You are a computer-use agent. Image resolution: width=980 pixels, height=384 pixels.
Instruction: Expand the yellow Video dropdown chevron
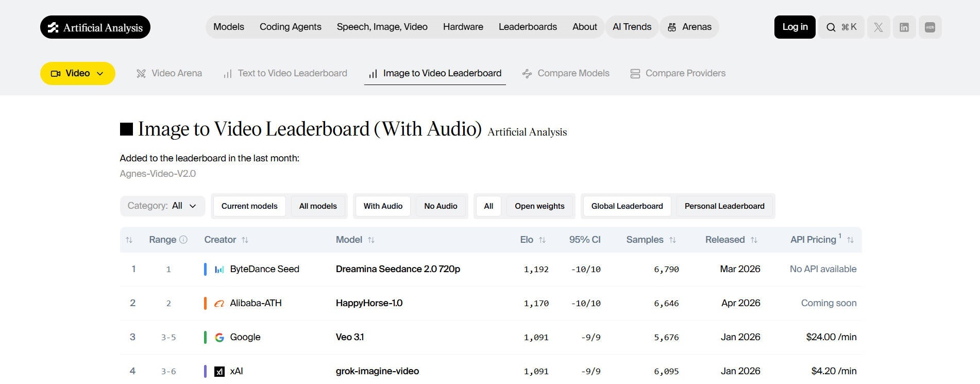click(100, 74)
